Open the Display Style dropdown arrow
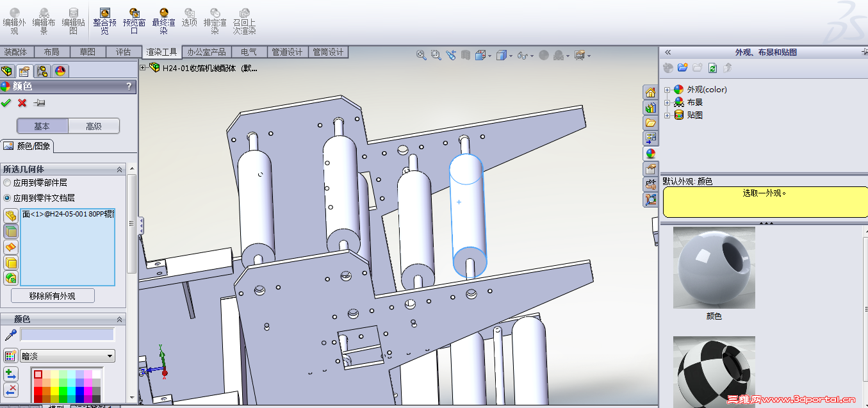 pyautogui.click(x=511, y=56)
